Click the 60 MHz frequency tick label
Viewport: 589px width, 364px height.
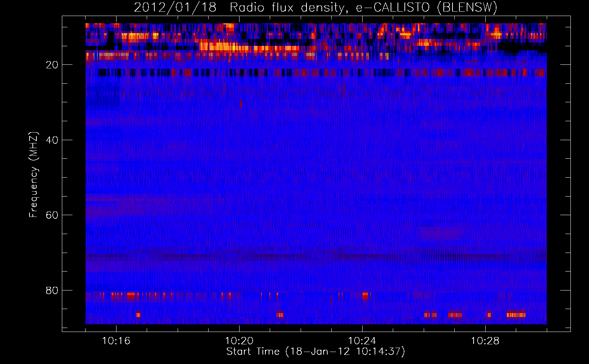click(52, 215)
